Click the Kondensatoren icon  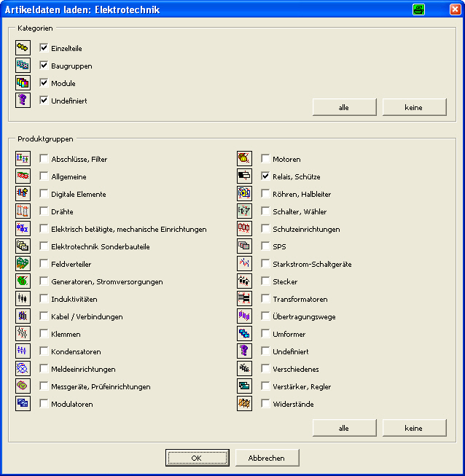point(23,351)
